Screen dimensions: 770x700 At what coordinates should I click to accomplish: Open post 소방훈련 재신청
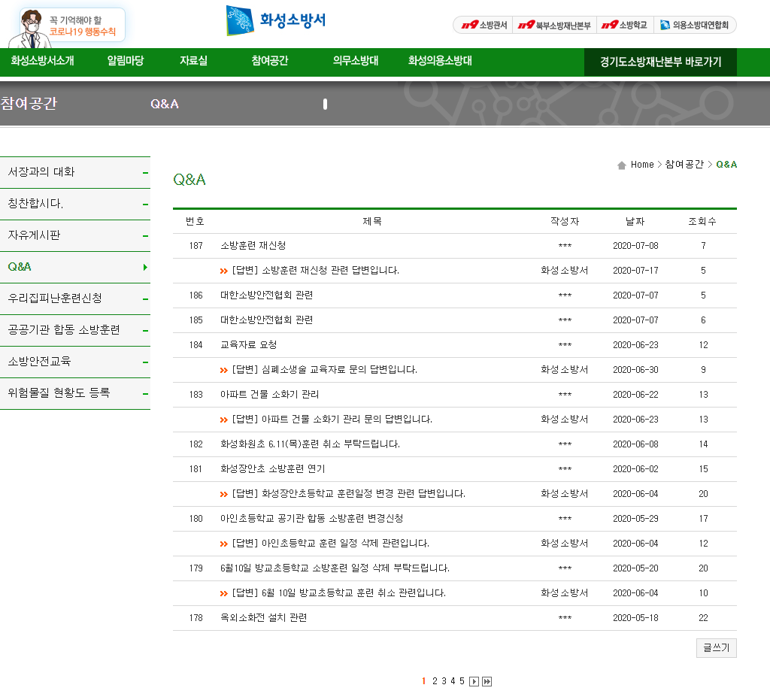pyautogui.click(x=253, y=245)
